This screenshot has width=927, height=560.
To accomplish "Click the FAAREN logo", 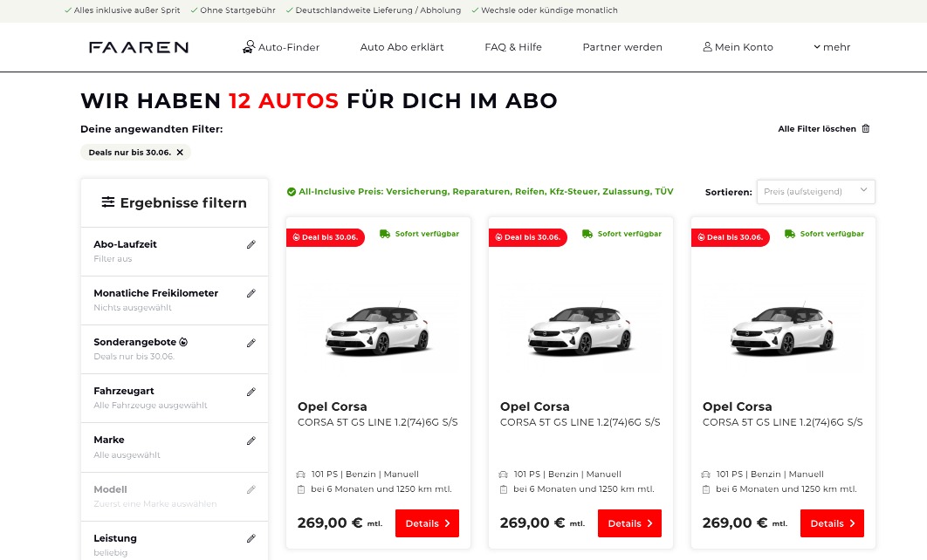I will pyautogui.click(x=138, y=47).
